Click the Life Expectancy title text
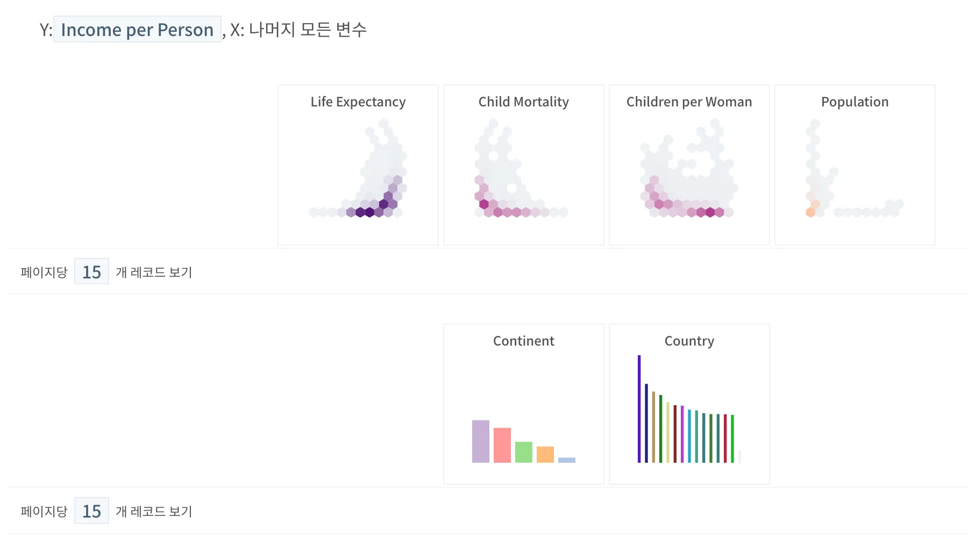The image size is (968, 560). pyautogui.click(x=358, y=102)
